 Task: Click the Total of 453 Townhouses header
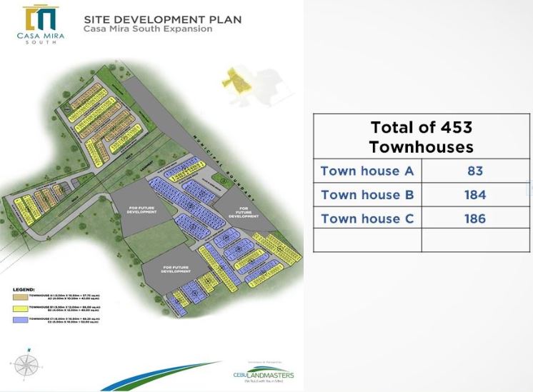pos(421,136)
